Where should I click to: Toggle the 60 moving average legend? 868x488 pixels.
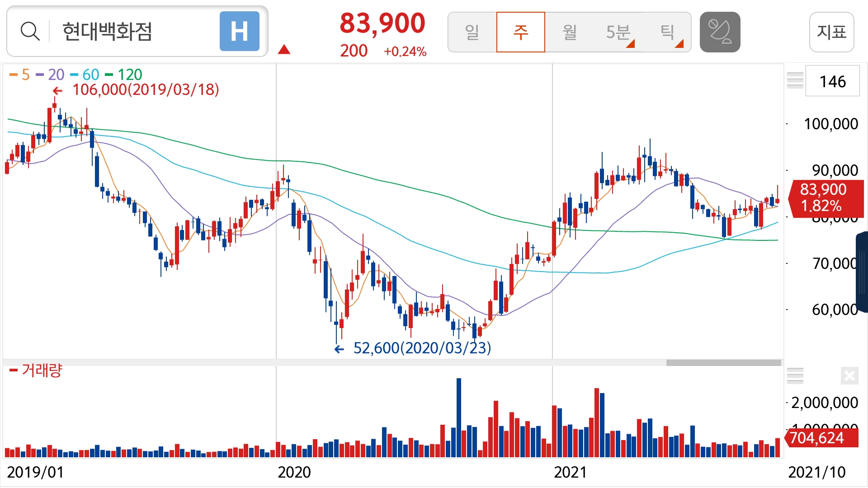coord(85,75)
